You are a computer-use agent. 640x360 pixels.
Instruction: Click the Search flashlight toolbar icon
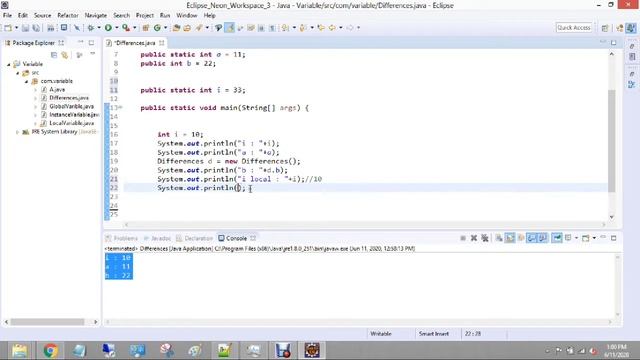pos(199,28)
